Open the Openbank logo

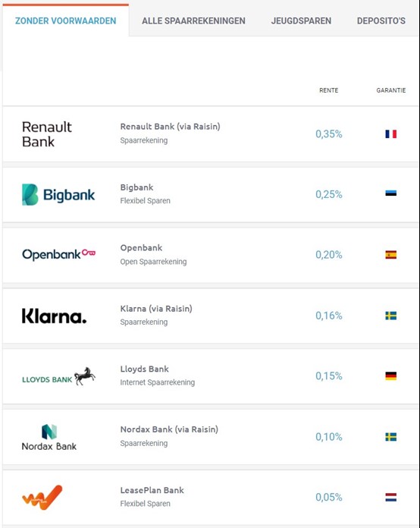click(59, 255)
